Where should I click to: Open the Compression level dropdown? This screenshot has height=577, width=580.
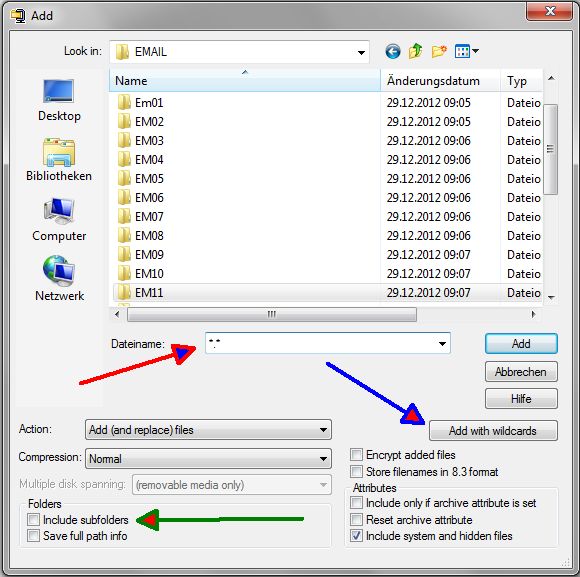tap(208, 459)
